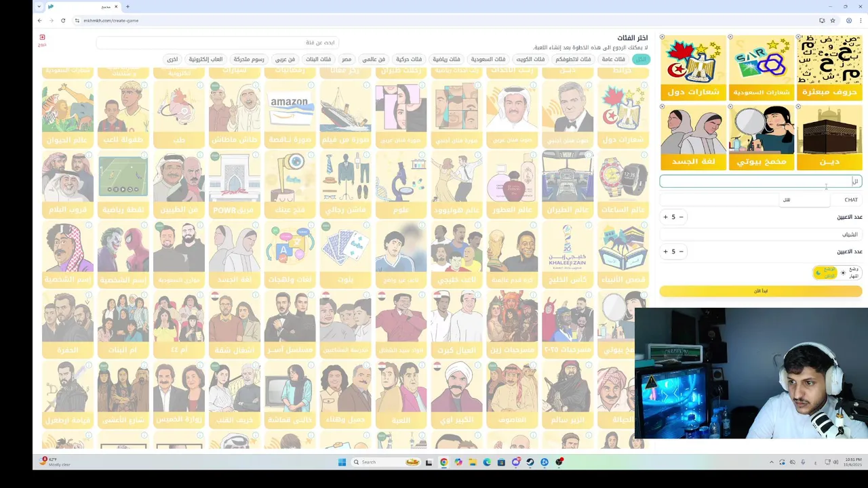Open info icon on عالم العطور card
This screenshot has height=488, width=868.
pyautogui.click(x=534, y=155)
